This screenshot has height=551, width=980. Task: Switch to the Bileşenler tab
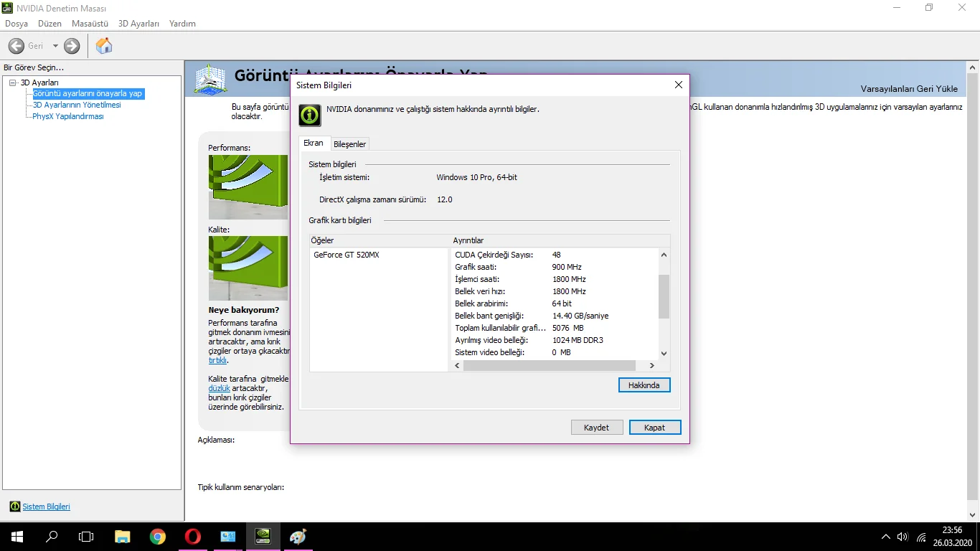click(350, 144)
